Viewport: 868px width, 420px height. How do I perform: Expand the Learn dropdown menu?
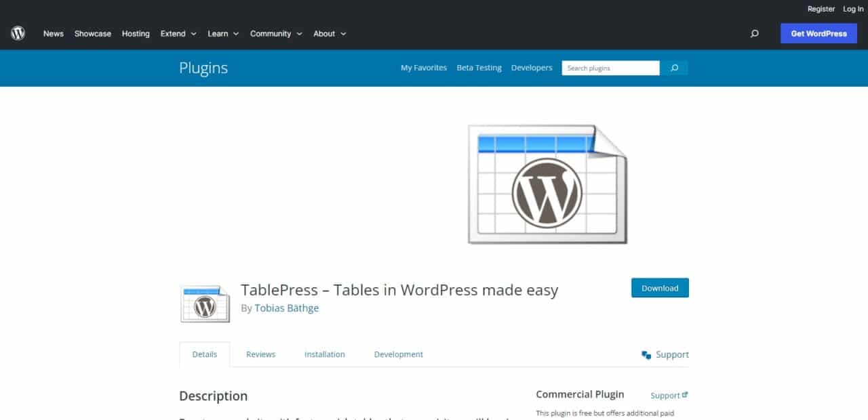pyautogui.click(x=223, y=33)
